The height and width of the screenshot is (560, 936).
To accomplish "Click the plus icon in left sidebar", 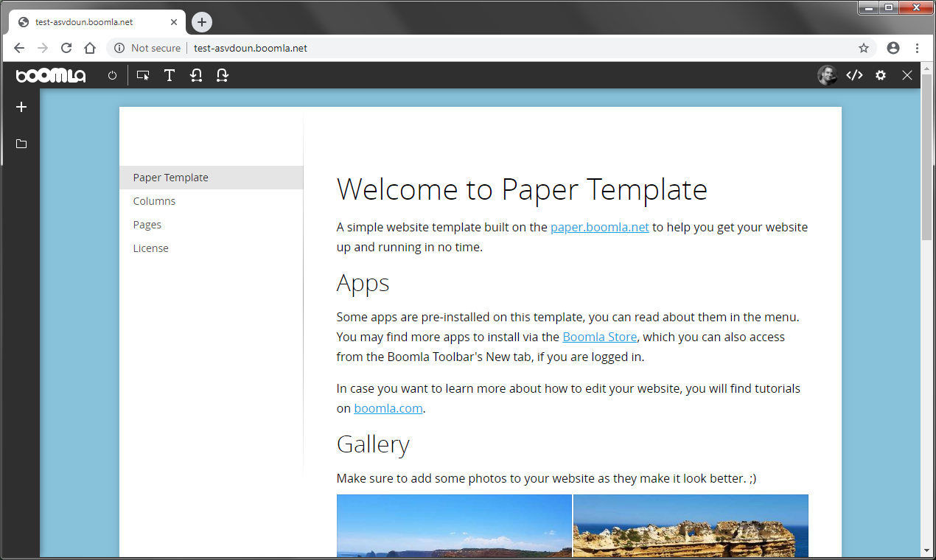I will coord(21,107).
